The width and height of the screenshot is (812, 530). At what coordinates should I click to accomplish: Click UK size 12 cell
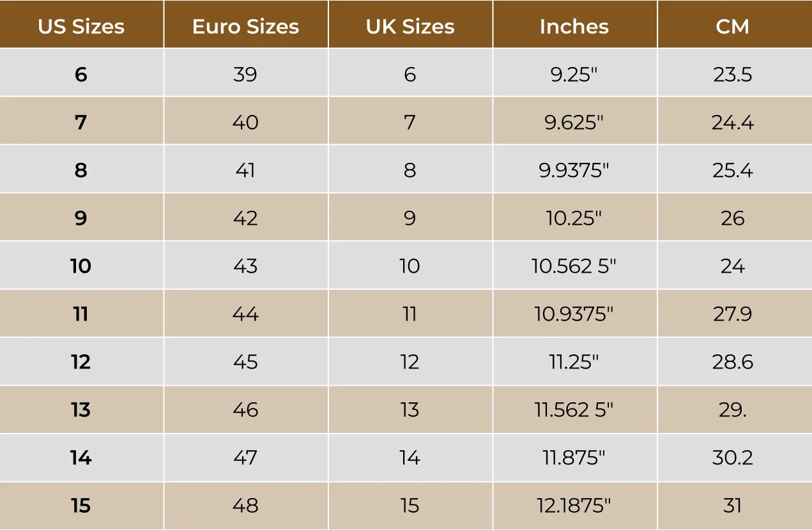tap(410, 361)
